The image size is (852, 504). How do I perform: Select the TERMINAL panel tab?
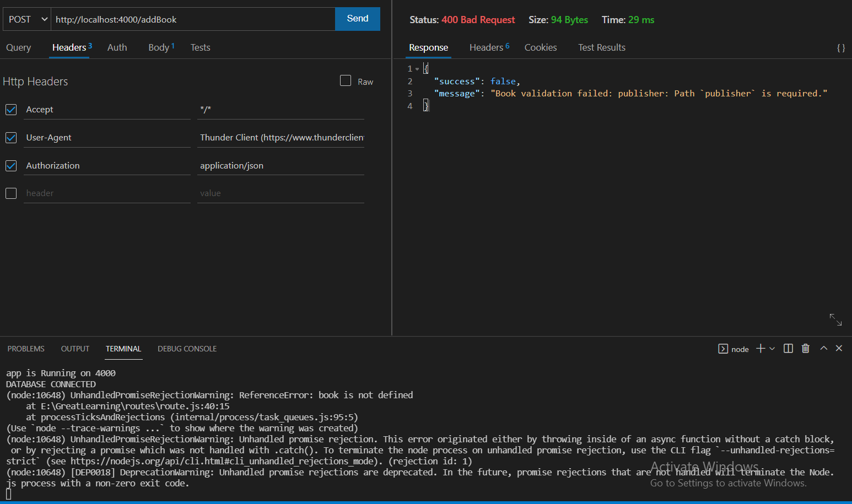(123, 349)
